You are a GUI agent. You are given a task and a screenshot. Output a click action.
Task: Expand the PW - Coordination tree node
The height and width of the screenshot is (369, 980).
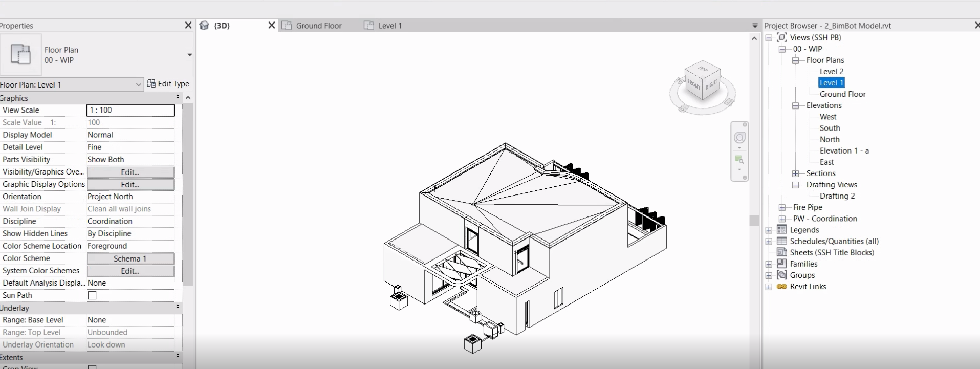coord(782,219)
